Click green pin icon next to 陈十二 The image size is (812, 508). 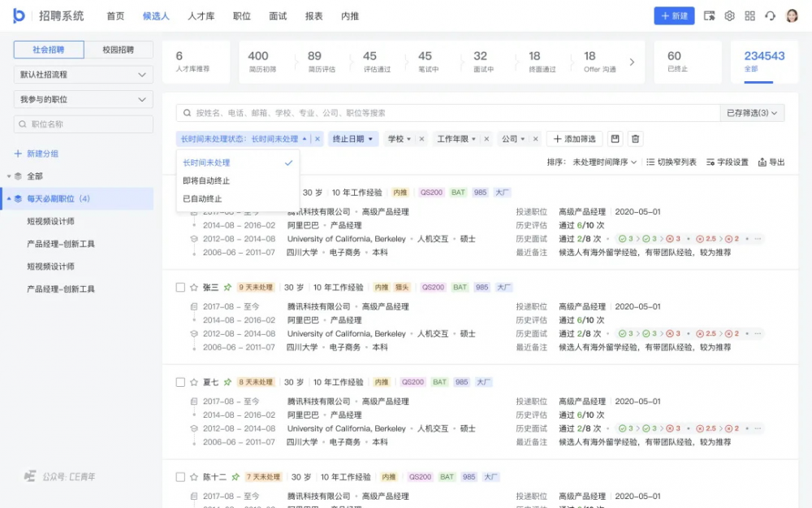click(235, 477)
